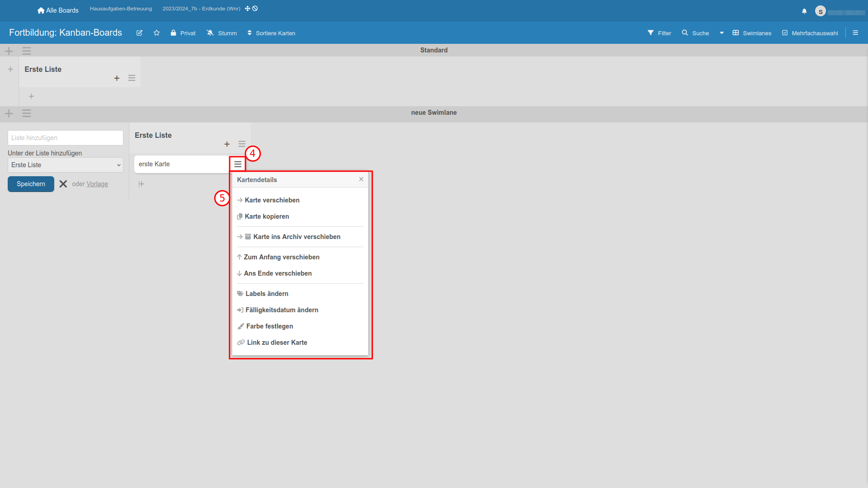The height and width of the screenshot is (488, 868).
Task: Click the notification bell icon
Action: (x=804, y=11)
